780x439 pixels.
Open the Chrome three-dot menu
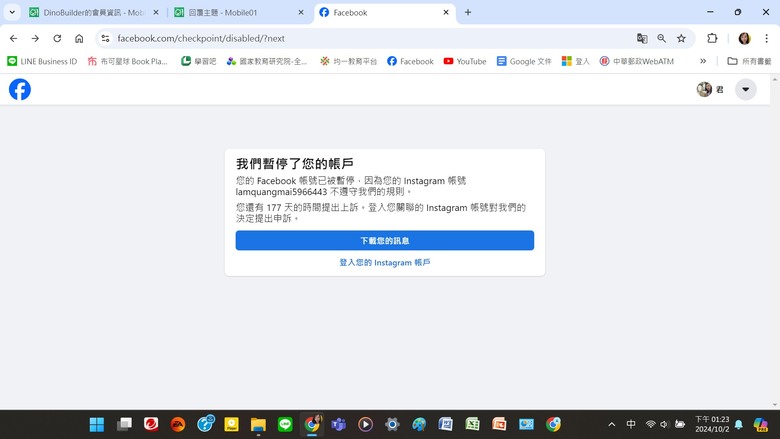click(767, 38)
